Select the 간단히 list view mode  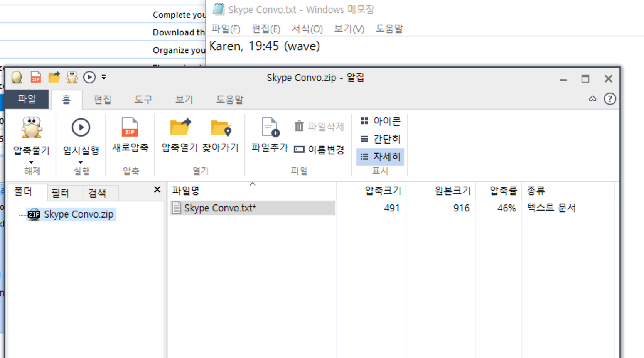[x=380, y=139]
